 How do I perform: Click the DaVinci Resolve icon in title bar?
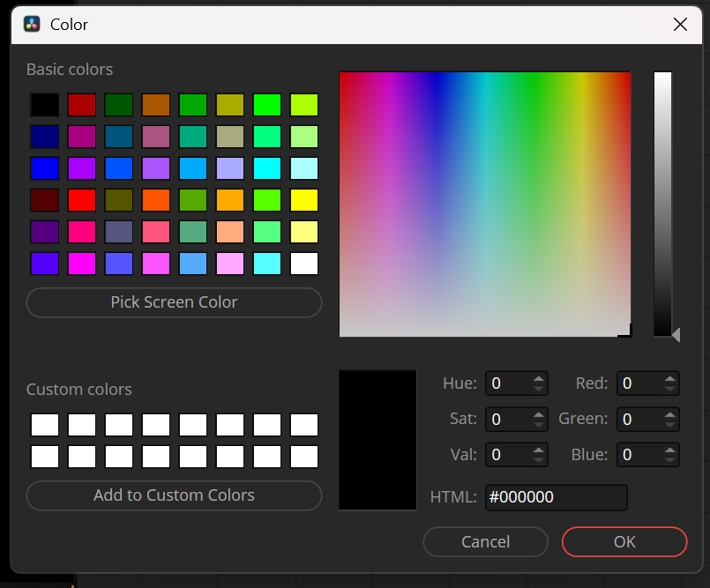[32, 24]
